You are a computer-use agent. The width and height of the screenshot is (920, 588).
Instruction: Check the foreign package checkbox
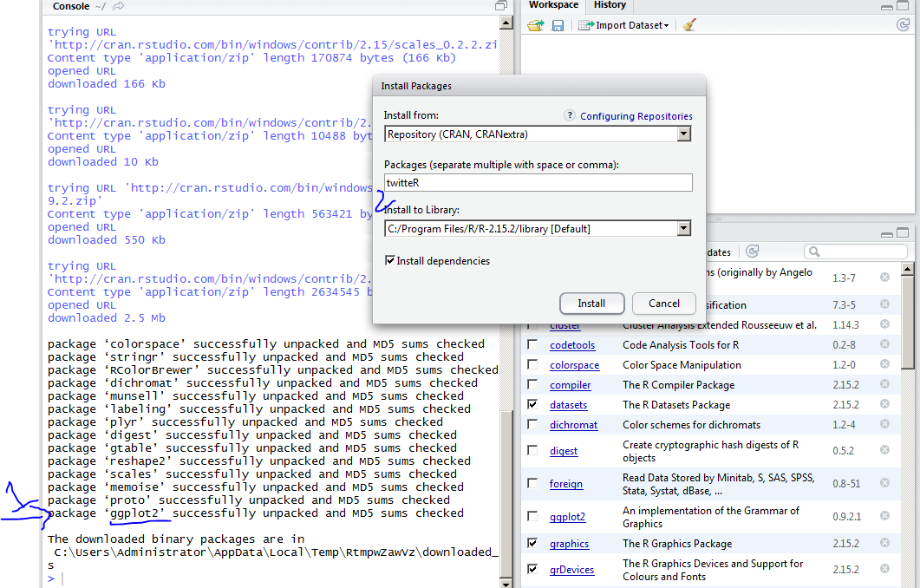532,483
